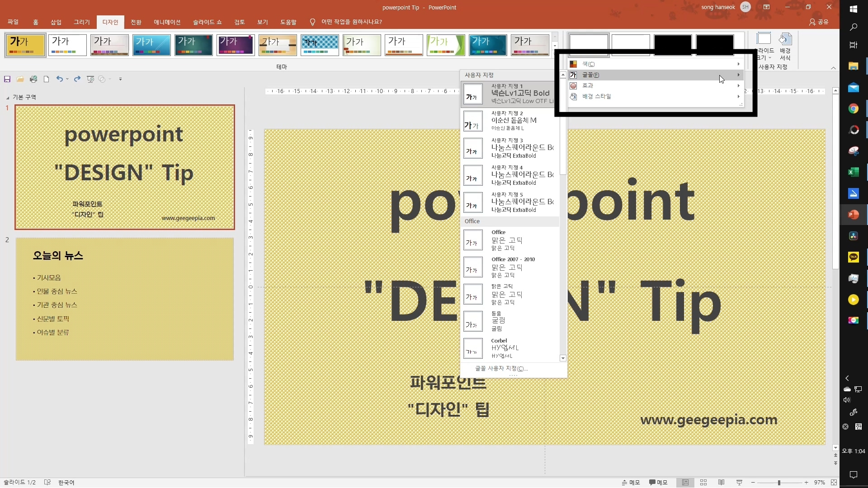
Task: Switch to the 슬라이드 쇼 tab
Action: tap(208, 22)
